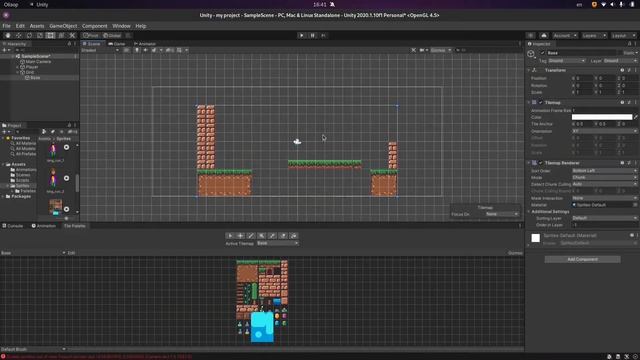
Task: Open the File menu
Action: (x=7, y=26)
